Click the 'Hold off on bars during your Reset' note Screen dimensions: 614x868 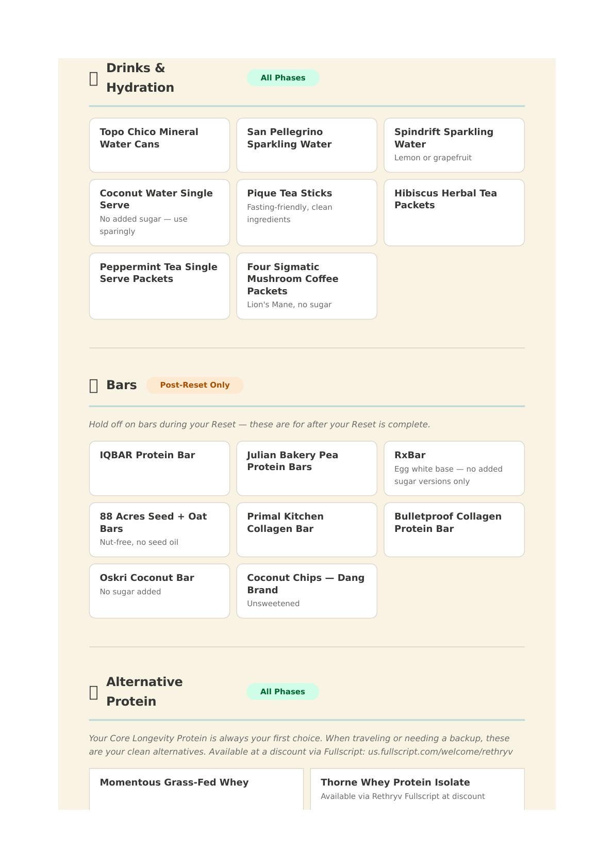[259, 425]
